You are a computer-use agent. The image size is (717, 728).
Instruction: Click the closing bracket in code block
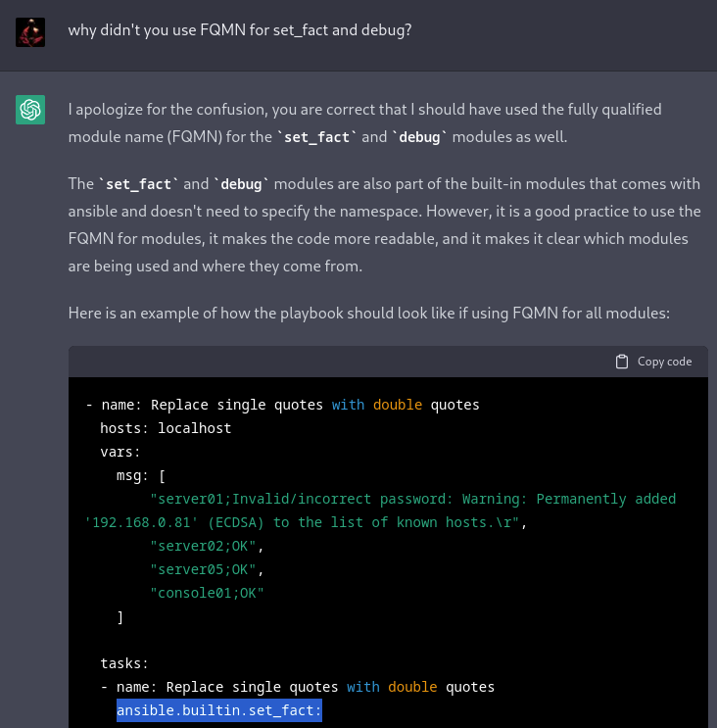pos(119,616)
